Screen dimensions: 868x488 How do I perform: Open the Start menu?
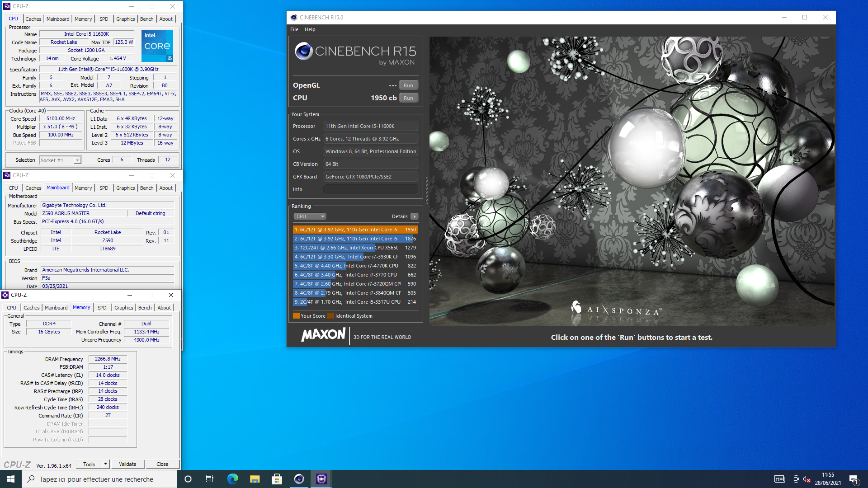pyautogui.click(x=11, y=479)
